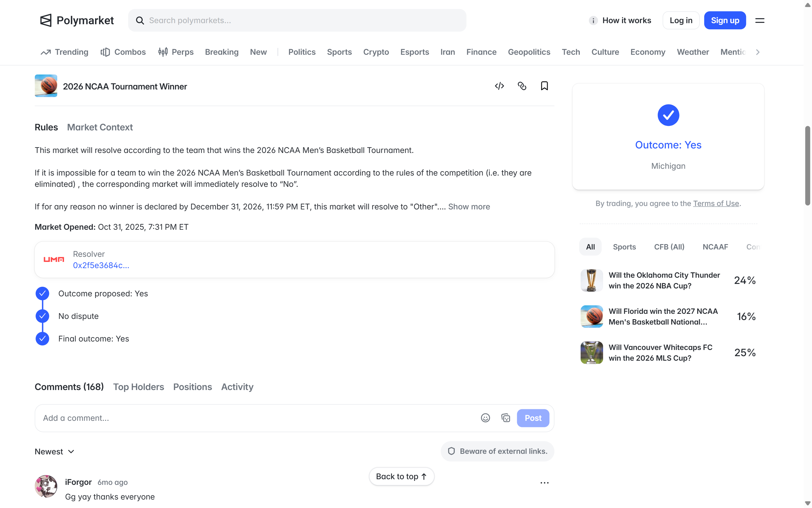Viewport: 812px width, 508px height.
Task: Select the CFB (All) filter chip
Action: point(669,247)
